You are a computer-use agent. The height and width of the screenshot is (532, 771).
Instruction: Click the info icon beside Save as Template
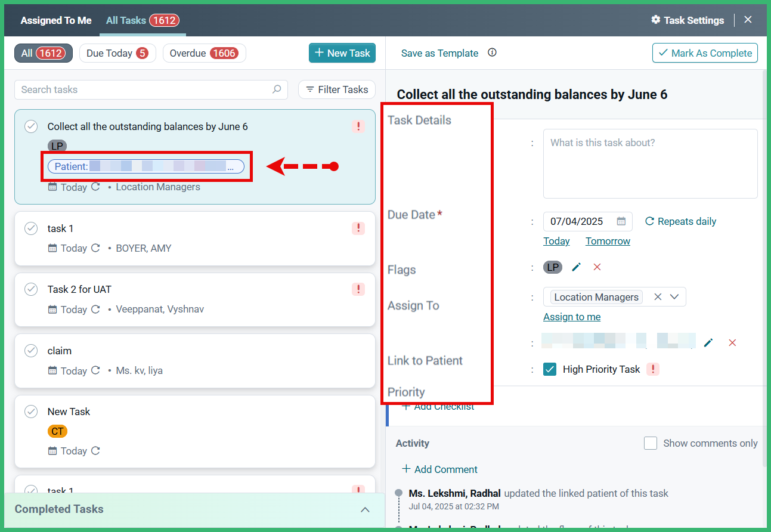tap(492, 52)
